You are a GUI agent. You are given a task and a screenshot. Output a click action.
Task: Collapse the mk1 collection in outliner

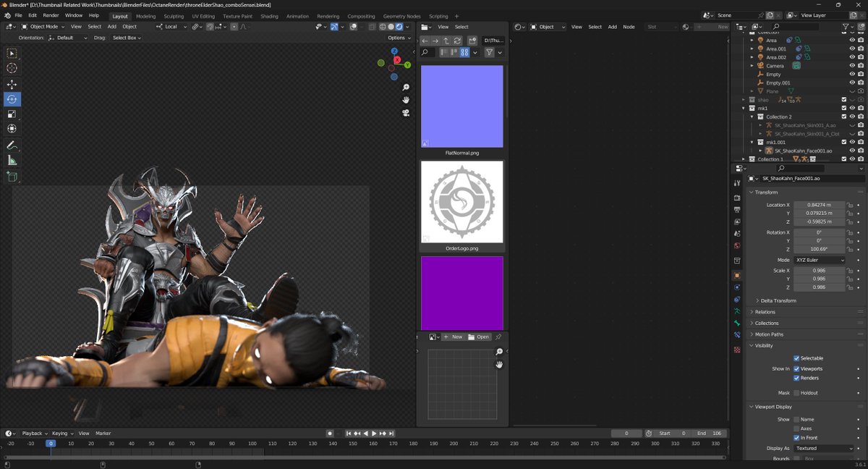point(744,108)
